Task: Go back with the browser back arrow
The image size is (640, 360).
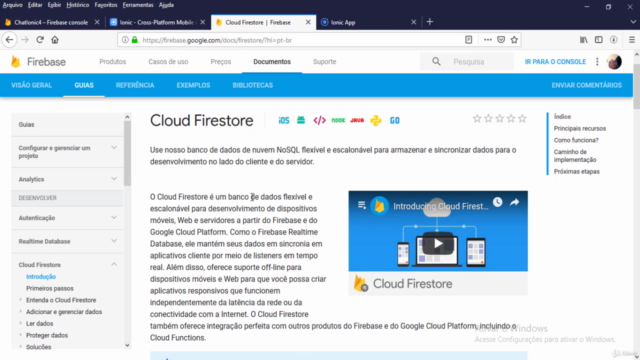Action: tap(9, 40)
